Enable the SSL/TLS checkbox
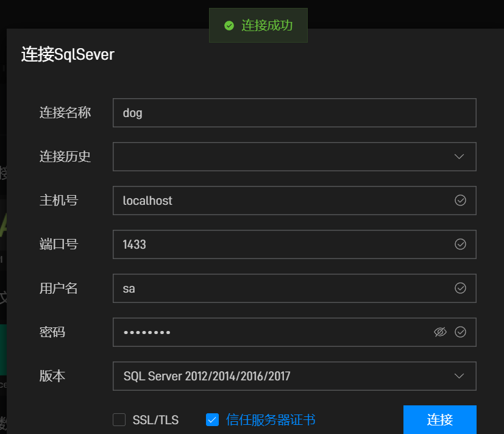The height and width of the screenshot is (434, 504). (119, 420)
